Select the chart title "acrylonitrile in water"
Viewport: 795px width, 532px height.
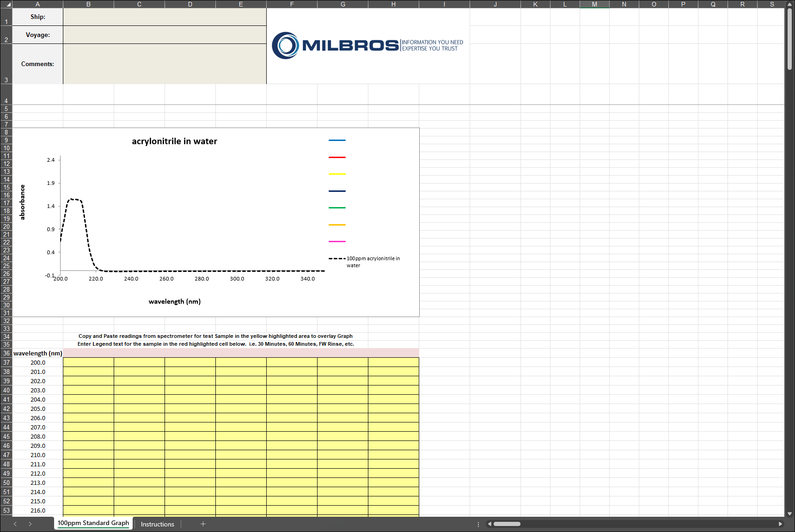click(174, 141)
